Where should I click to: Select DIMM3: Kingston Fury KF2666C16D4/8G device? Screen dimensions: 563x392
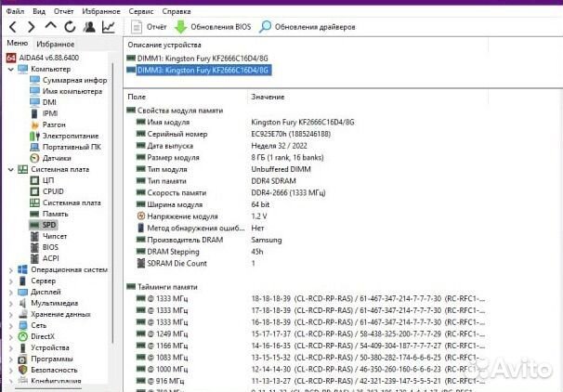199,70
